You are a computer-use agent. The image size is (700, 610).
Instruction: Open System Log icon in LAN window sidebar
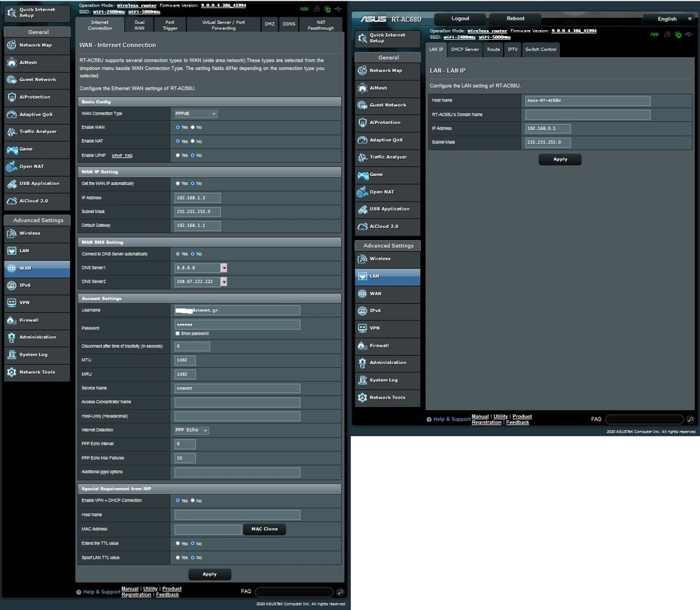(x=362, y=380)
